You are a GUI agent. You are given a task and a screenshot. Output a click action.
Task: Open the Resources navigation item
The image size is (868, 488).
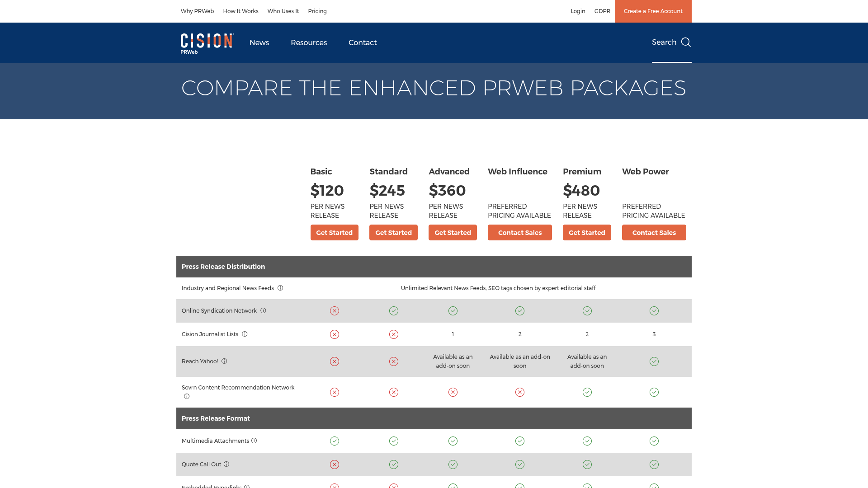(309, 42)
